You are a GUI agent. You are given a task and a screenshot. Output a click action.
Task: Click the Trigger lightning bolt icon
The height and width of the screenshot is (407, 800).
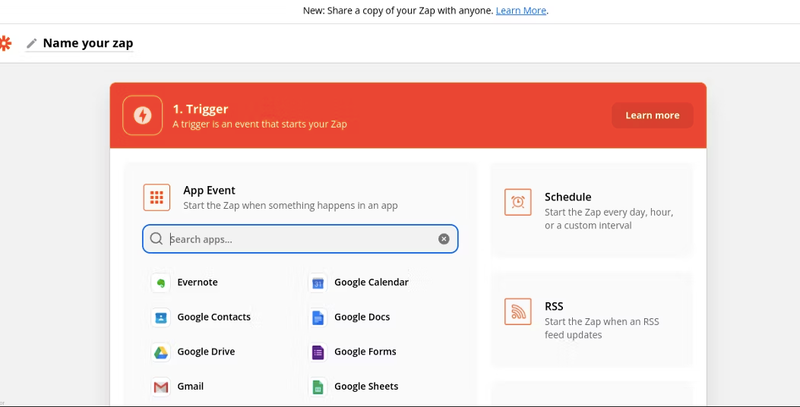142,115
